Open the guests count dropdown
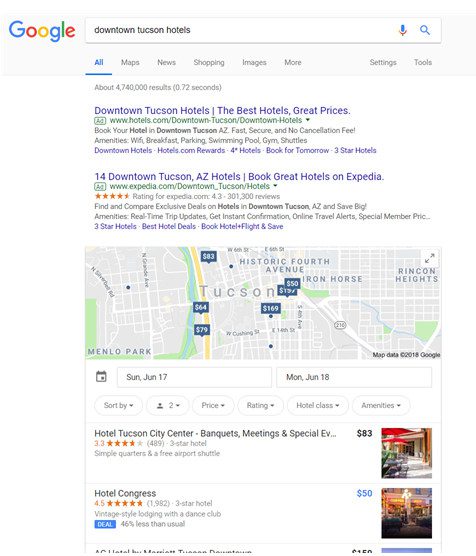This screenshot has height=556, width=476. pos(168,405)
